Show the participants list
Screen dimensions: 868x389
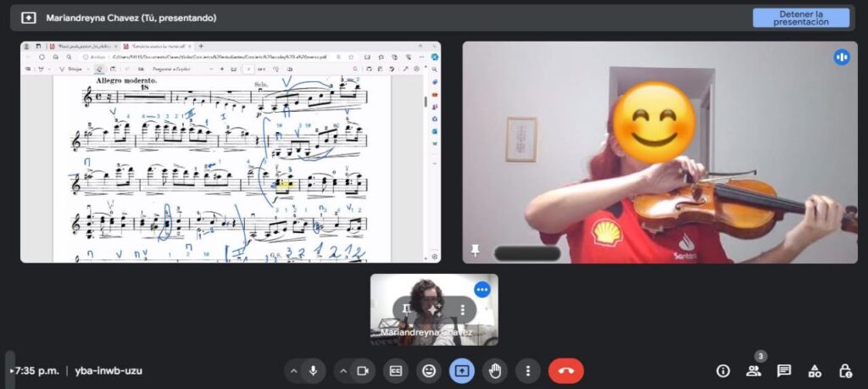(753, 370)
